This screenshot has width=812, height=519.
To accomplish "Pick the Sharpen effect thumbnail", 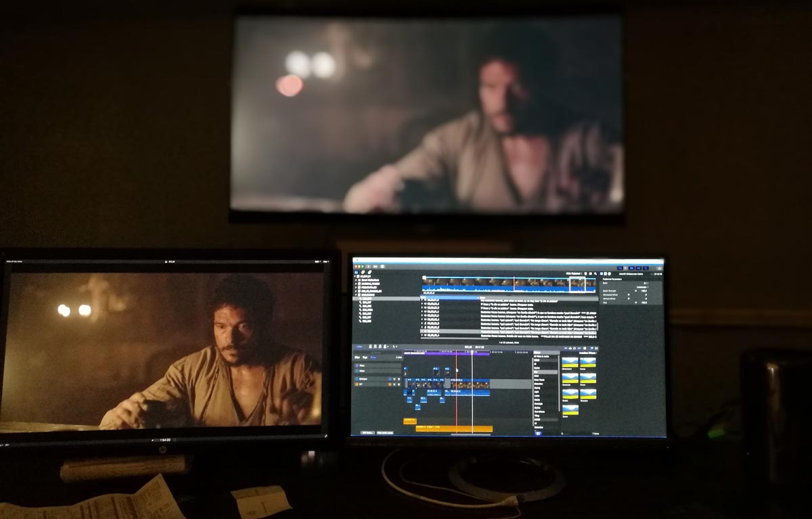I will coord(588,394).
